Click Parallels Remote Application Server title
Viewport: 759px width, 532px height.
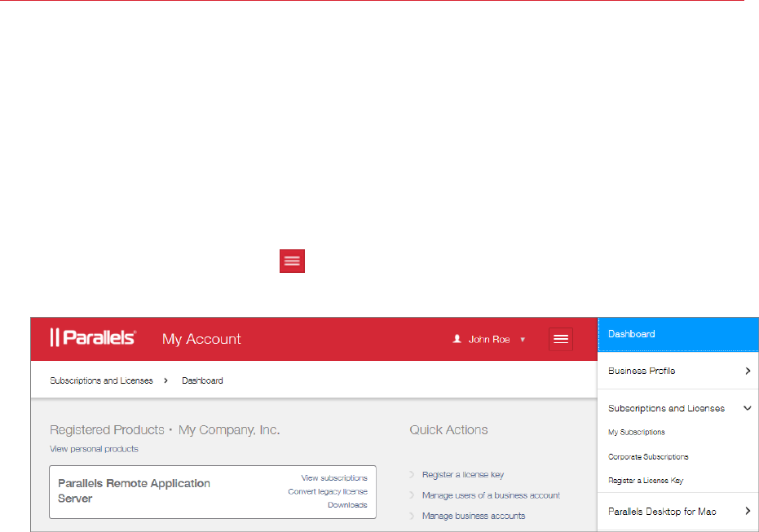134,491
